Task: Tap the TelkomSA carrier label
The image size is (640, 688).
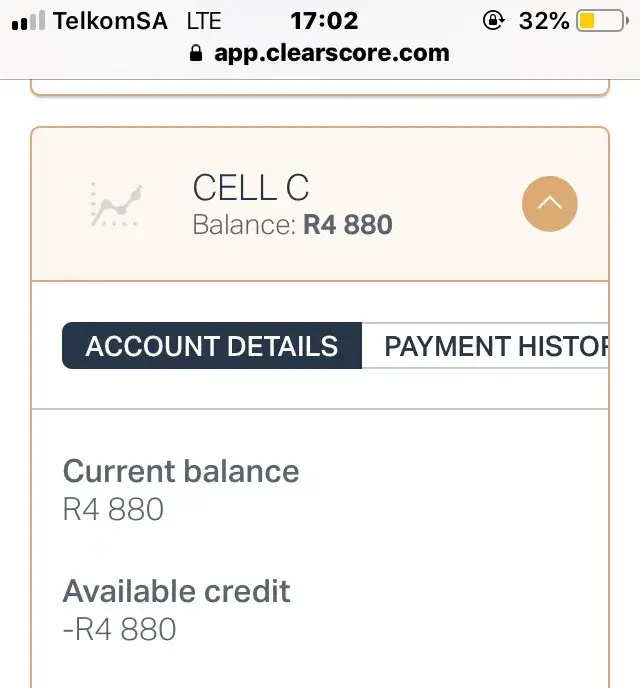Action: click(110, 21)
